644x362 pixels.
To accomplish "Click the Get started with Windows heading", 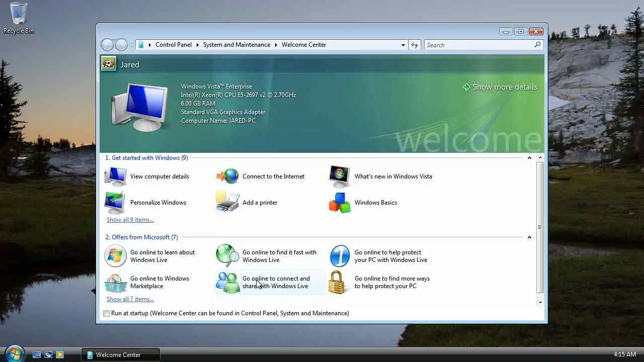I will (x=146, y=158).
